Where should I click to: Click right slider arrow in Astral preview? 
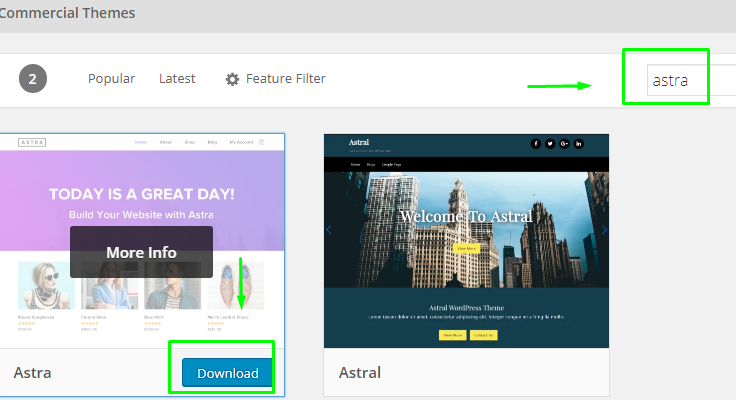[604, 230]
